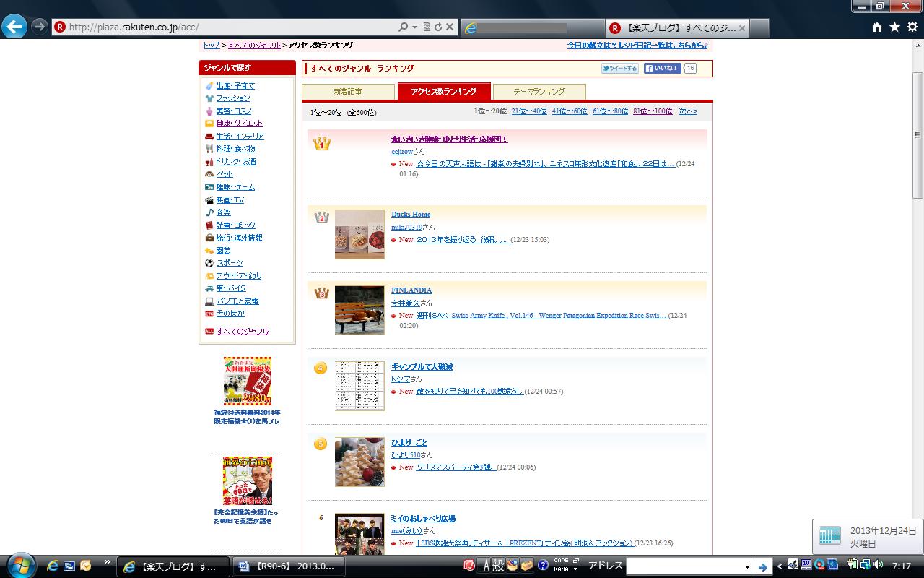This screenshot has height=578, width=924.
Task: Click the taskbar volume speaker icon
Action: pyautogui.click(x=879, y=565)
